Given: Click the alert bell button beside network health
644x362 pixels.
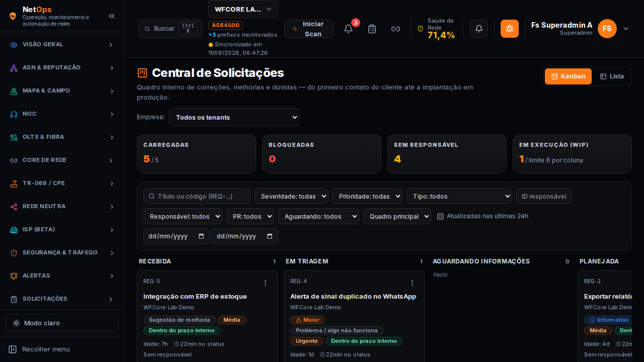Looking at the screenshot, I should point(479,29).
